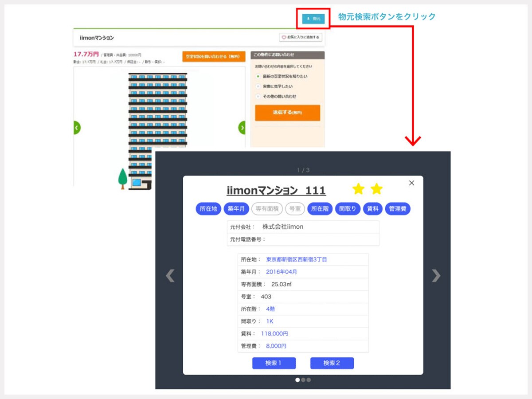Click the blue 物元 search button
This screenshot has width=532, height=399.
tap(313, 19)
